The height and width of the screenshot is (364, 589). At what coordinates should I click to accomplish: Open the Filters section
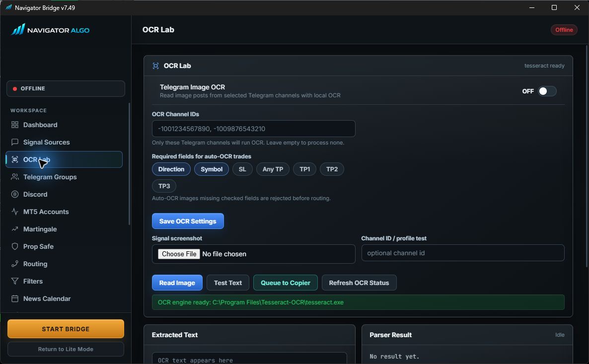point(64,281)
